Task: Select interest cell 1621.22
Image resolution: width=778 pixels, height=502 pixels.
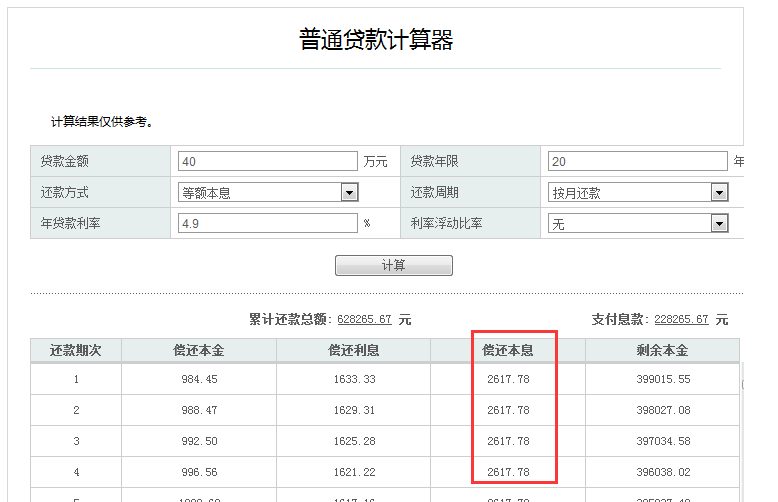Action: click(354, 472)
